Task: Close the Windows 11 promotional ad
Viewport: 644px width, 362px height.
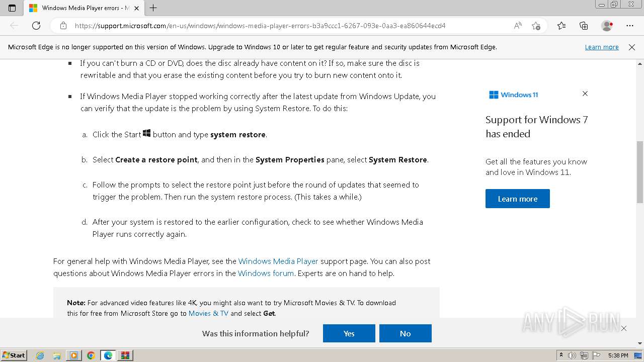Action: [585, 94]
